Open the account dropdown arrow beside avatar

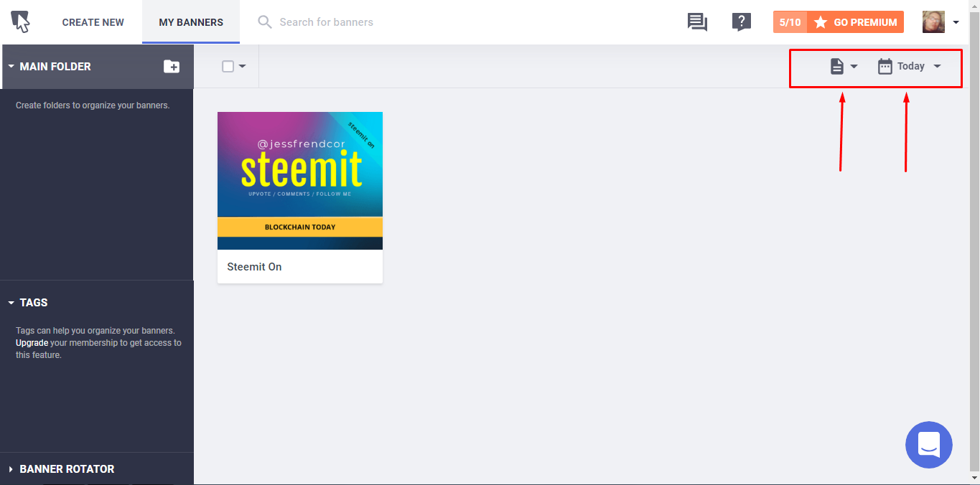(x=956, y=22)
